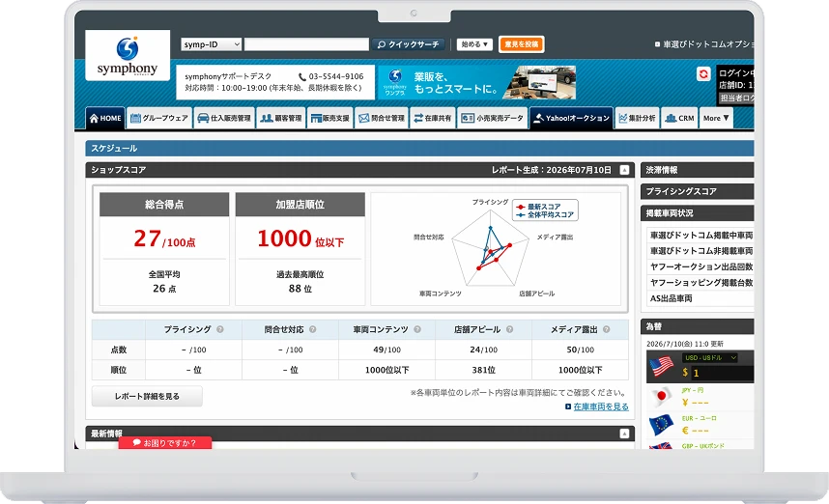The image size is (829, 504).
Task: Open the 集計分析 tab
Action: point(637,119)
